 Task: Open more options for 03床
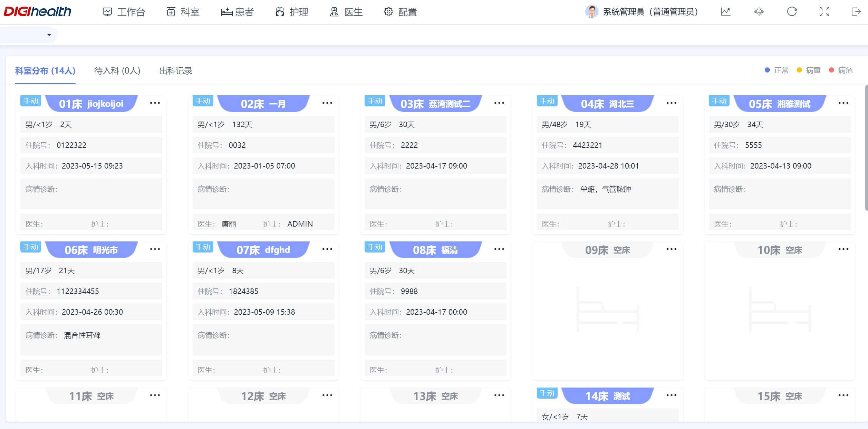point(499,103)
